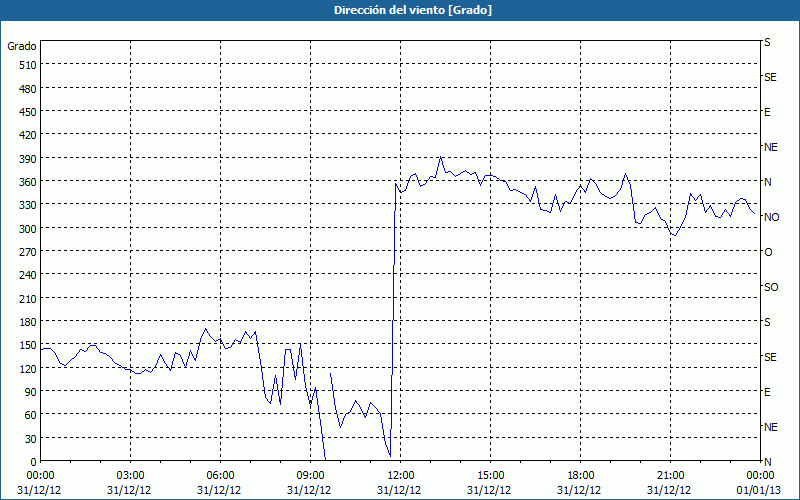
Task: Choose the 180 degree label
Action: (28, 322)
